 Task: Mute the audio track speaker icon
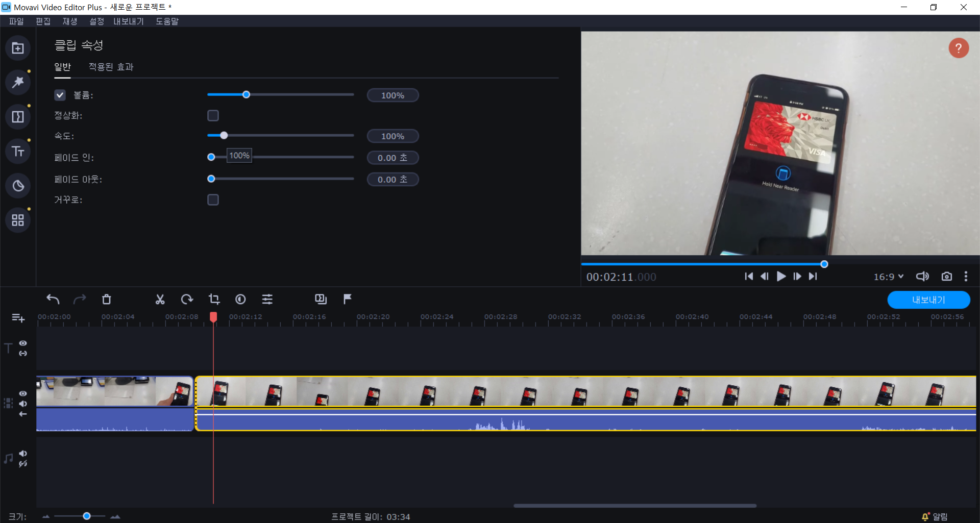tap(23, 453)
